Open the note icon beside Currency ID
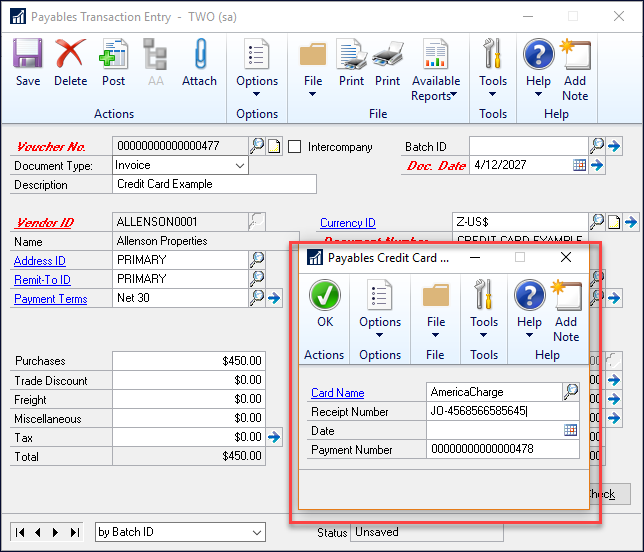644x552 pixels. 614,222
